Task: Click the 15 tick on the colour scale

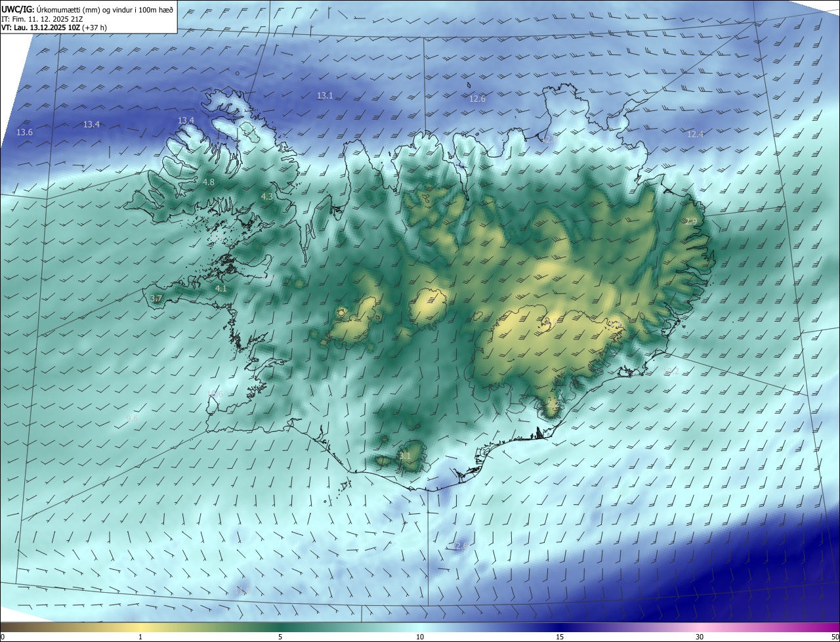Action: point(560,637)
